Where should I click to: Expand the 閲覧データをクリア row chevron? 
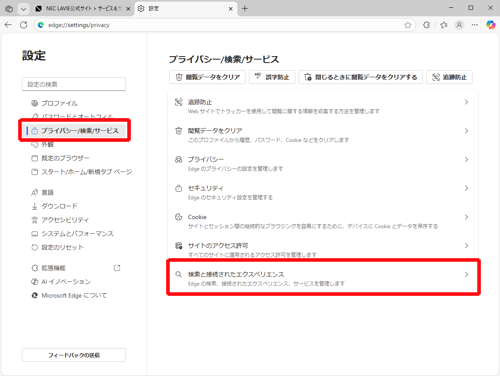pos(466,131)
